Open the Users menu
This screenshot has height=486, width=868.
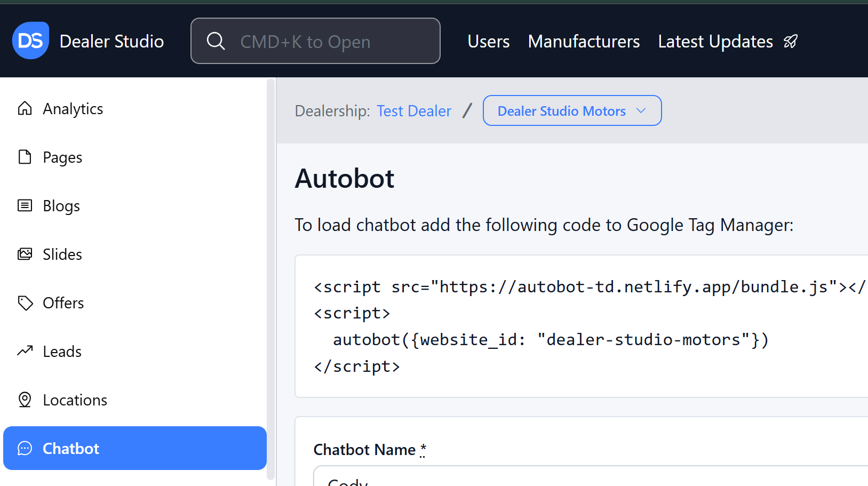click(488, 42)
